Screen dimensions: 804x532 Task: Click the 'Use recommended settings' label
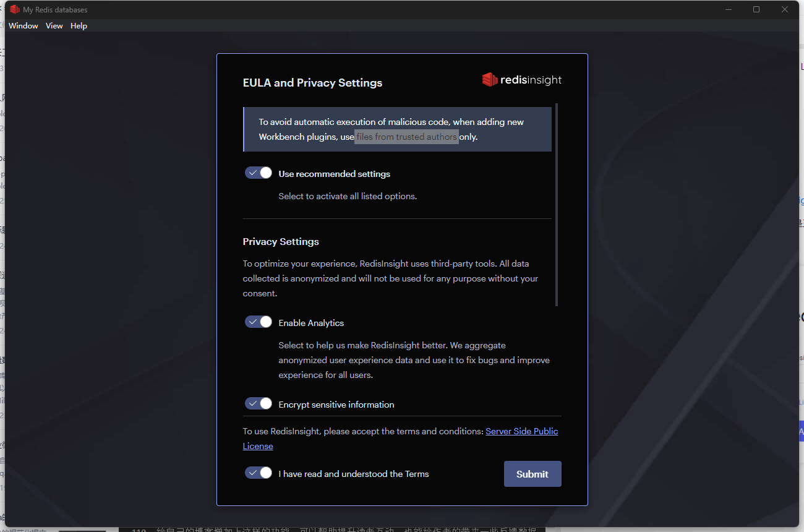(335, 174)
